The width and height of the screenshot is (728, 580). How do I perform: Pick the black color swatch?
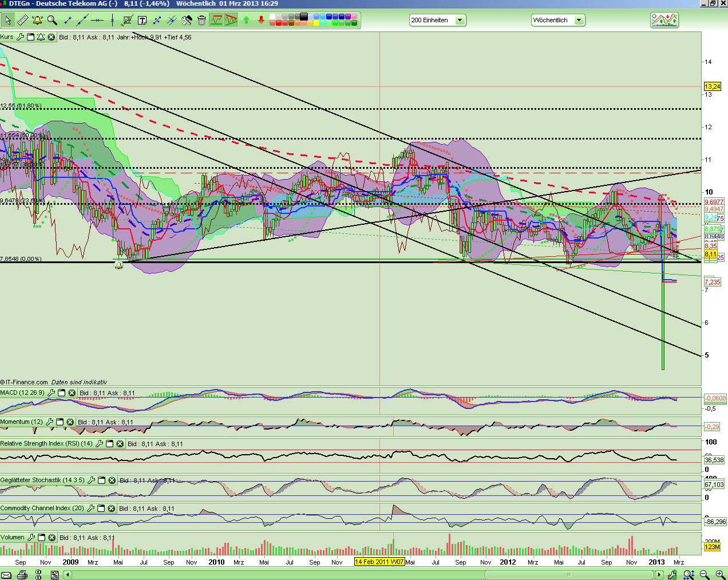pyautogui.click(x=304, y=17)
